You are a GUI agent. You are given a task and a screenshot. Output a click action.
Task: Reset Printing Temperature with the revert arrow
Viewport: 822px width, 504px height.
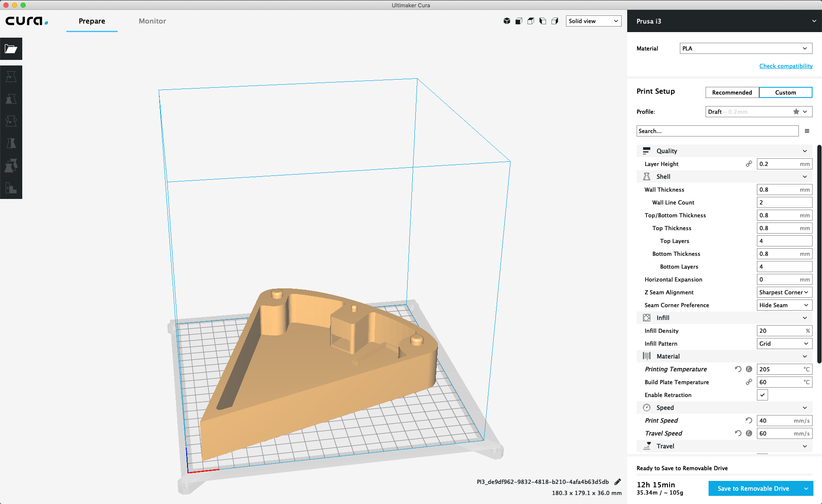coord(738,369)
